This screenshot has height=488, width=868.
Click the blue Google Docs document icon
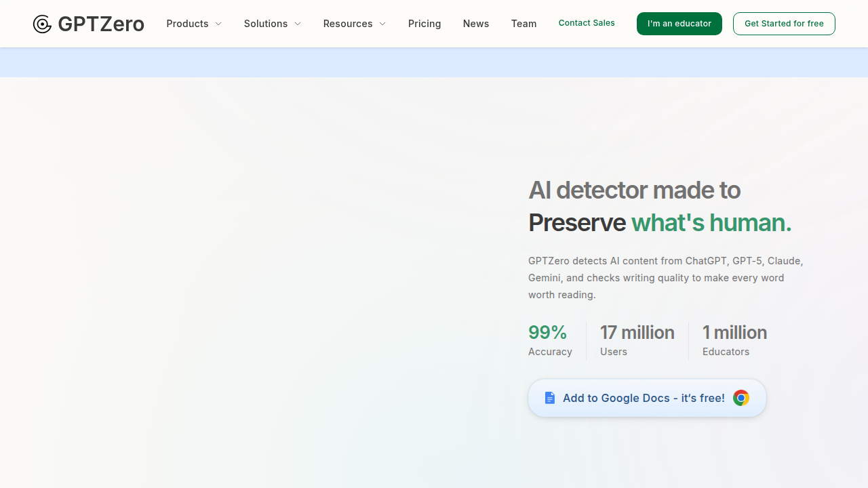click(550, 398)
